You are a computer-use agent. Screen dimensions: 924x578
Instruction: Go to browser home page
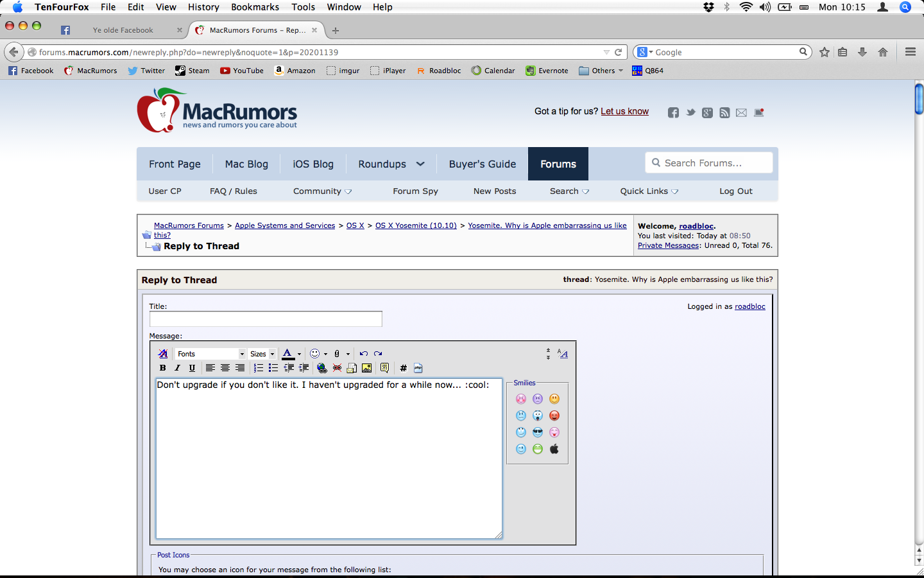click(x=883, y=52)
